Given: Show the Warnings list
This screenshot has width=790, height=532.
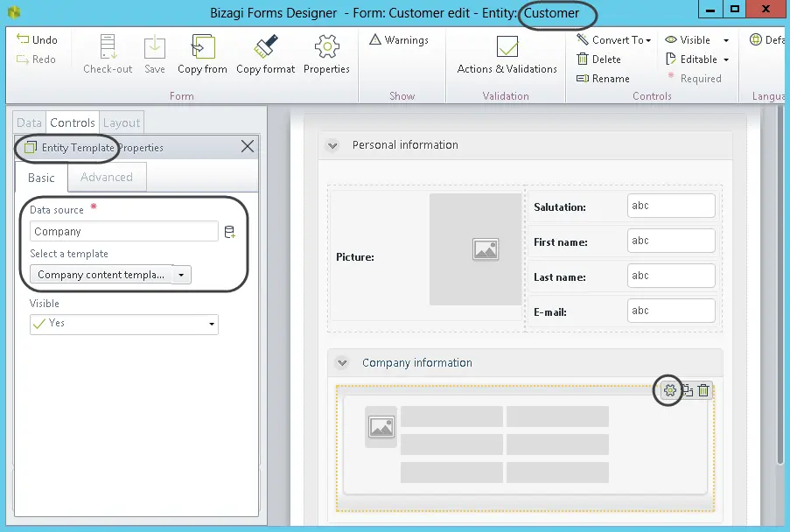Looking at the screenshot, I should tap(399, 39).
